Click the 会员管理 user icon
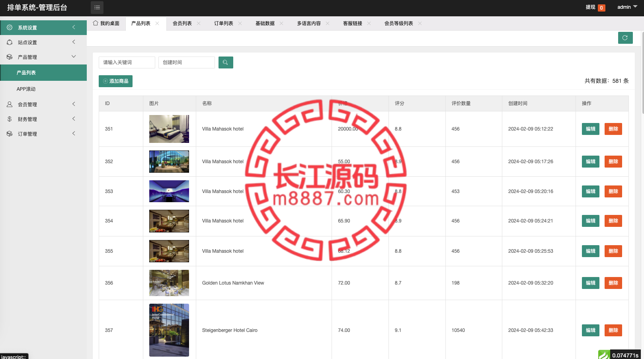Viewport: 644px width, 359px height. pyautogui.click(x=10, y=104)
